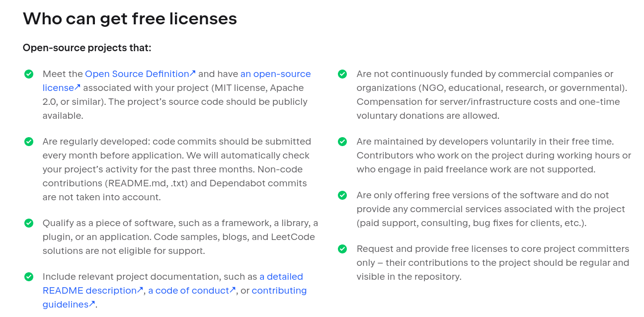
Task: Click external arrow icon after Open Source Definition
Action: pos(193,74)
